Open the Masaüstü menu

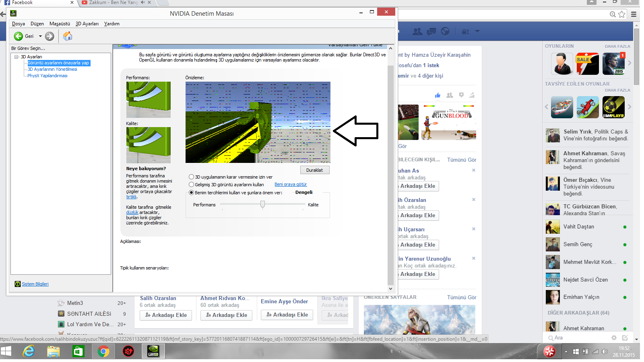(x=60, y=24)
